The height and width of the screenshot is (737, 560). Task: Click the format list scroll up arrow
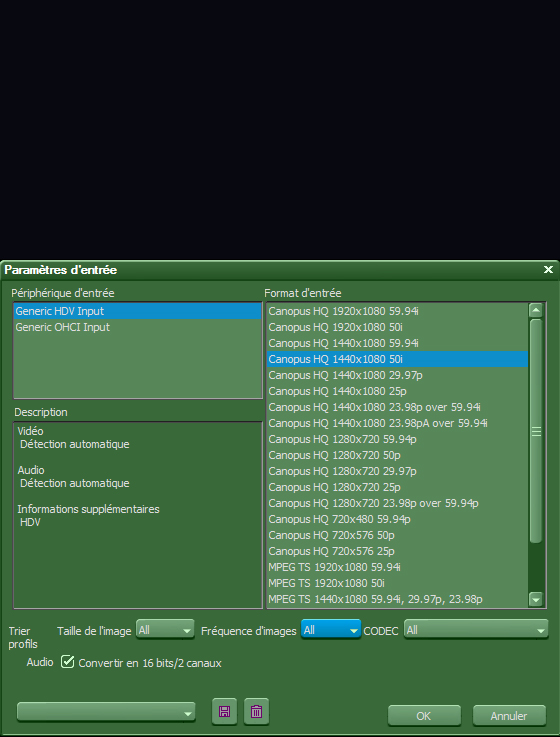(x=536, y=310)
